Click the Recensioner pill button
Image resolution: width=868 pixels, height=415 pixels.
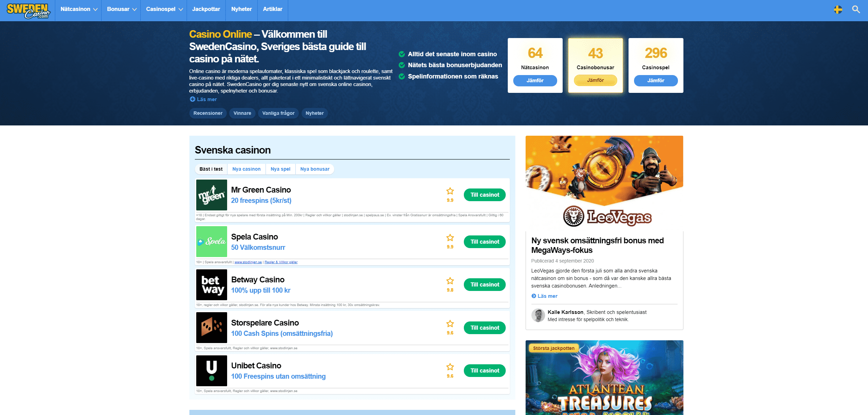208,113
